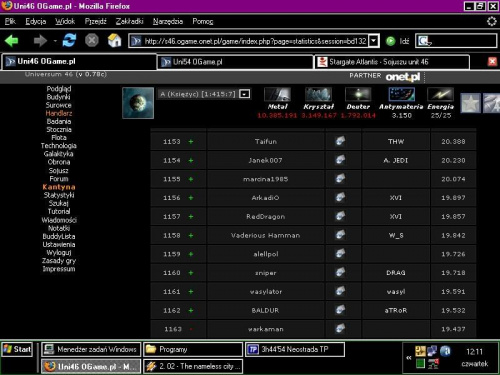Expand the back/forward history dropdown arrow
Image resolution: width=500 pixels, height=375 pixels.
coord(55,41)
